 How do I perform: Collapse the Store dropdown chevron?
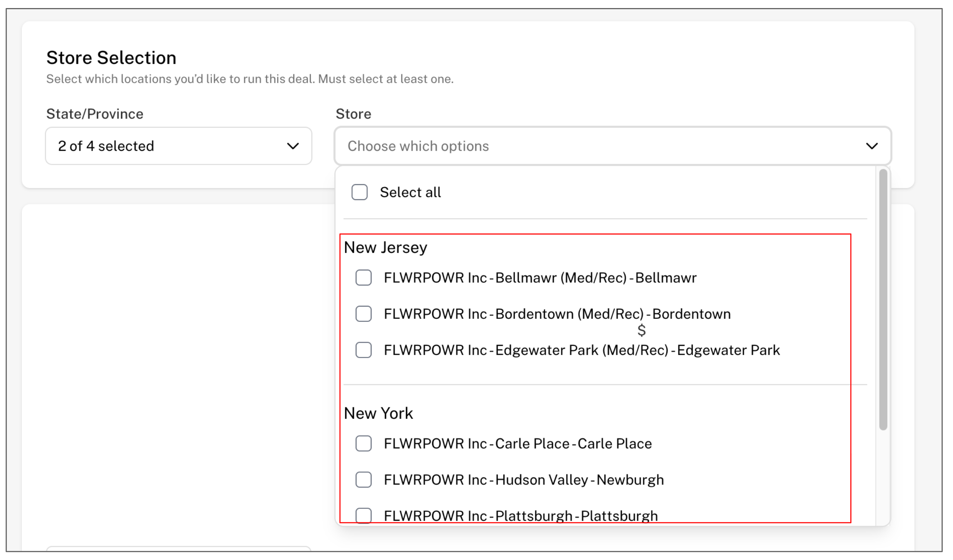(x=871, y=146)
